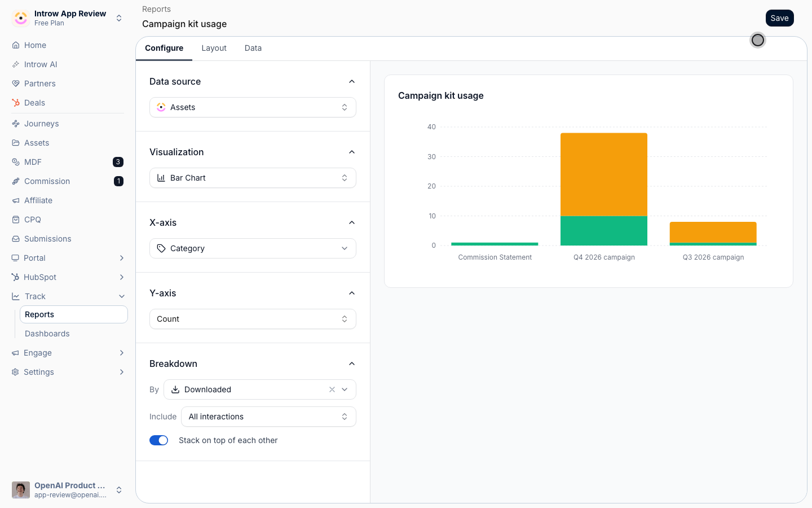Screen dimensions: 812x508
Task: Click the Reports breadcrumb link
Action: click(x=156, y=9)
